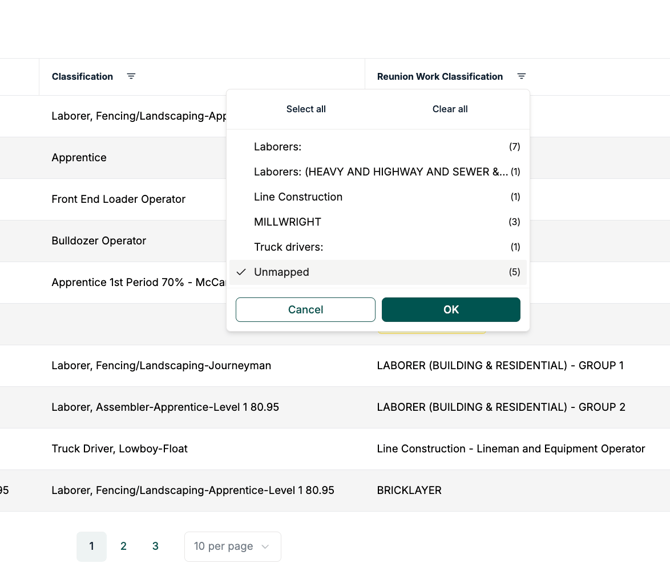The image size is (670, 588).
Task: Open the Reunion Work Classification filter icon
Action: click(521, 76)
